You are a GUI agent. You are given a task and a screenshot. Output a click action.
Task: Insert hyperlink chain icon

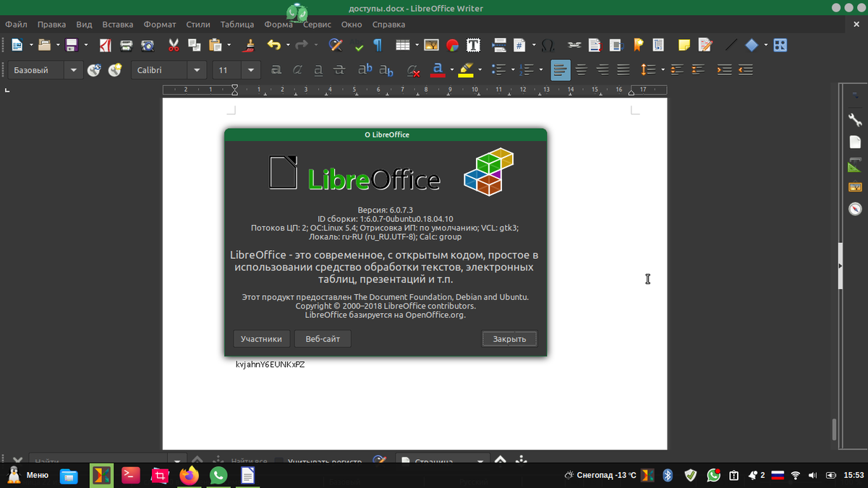[574, 45]
